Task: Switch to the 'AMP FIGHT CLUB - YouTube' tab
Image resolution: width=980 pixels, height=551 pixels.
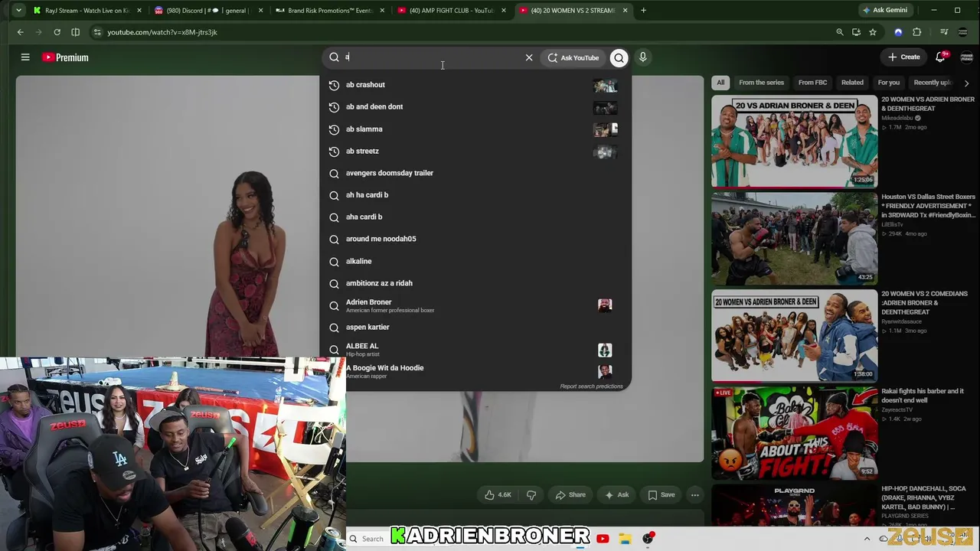Action: (451, 11)
